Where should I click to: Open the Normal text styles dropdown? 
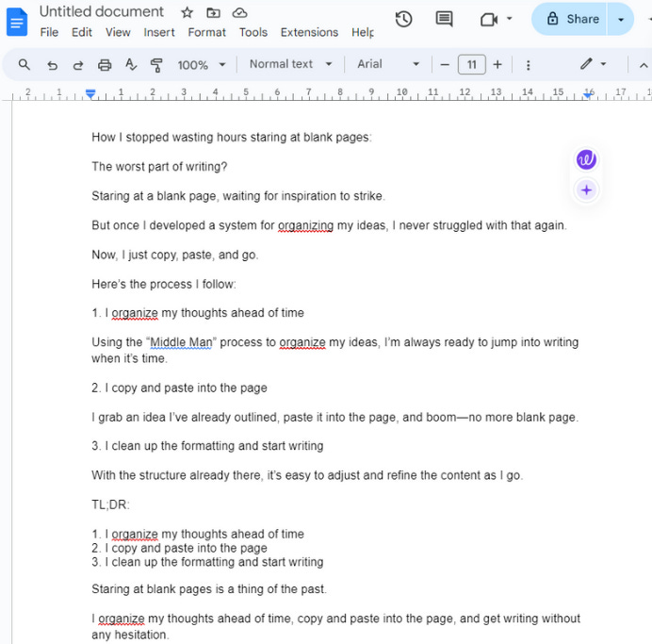tap(290, 64)
